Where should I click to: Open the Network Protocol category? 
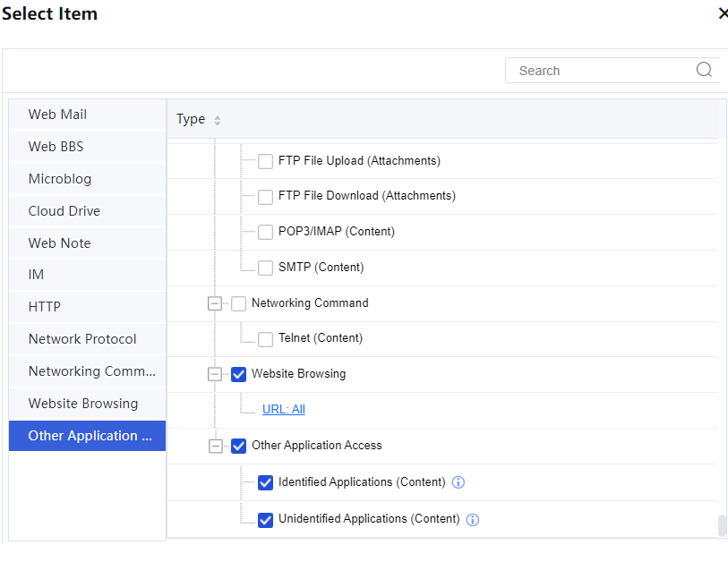tap(82, 339)
